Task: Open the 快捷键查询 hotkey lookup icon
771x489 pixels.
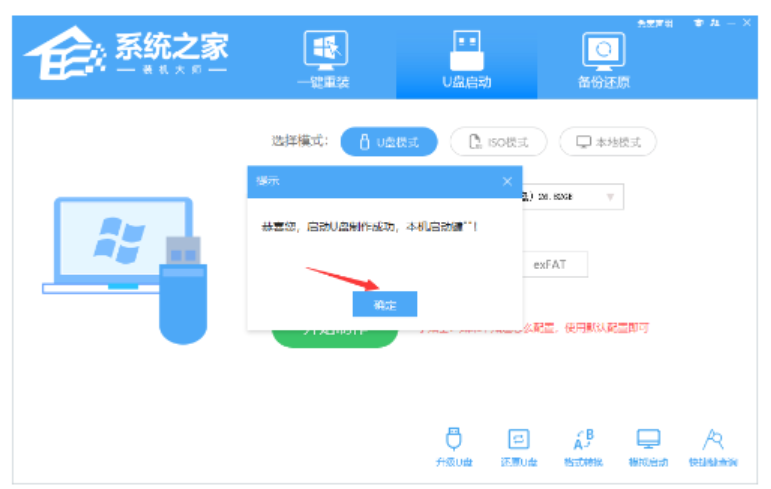Action: 713,447
